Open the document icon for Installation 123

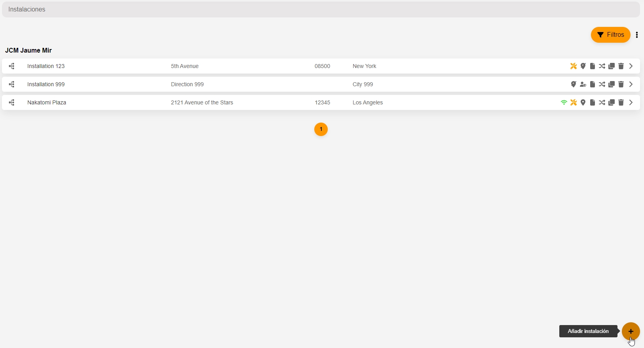tap(593, 66)
